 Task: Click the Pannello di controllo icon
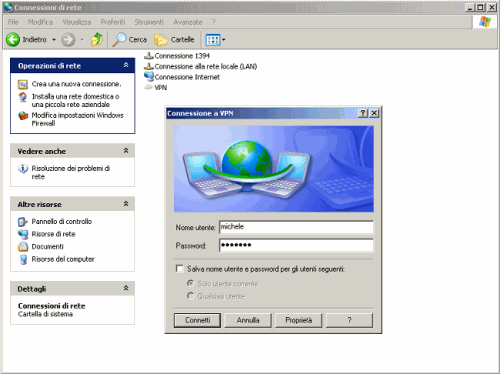[22, 222]
